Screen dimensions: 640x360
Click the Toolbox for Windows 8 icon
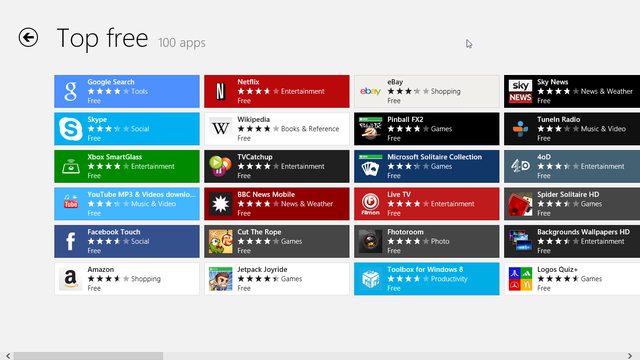click(370, 279)
